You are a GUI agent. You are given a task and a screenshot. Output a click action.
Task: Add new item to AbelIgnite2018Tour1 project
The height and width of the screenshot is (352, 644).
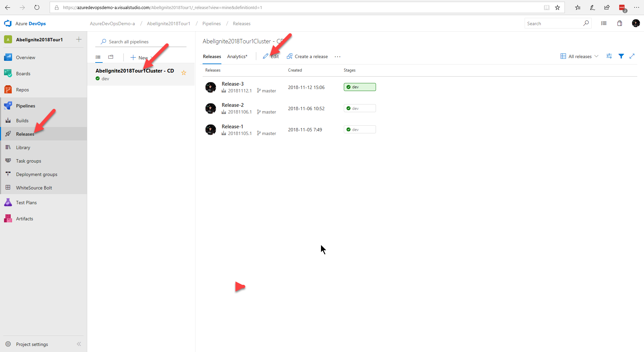(79, 40)
